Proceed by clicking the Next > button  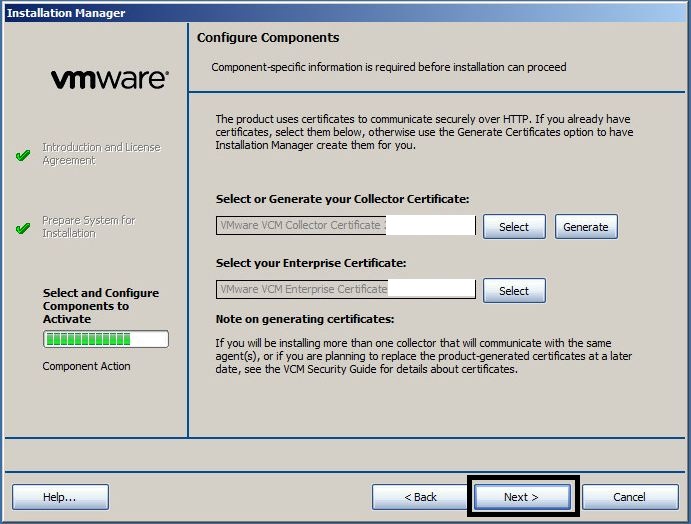521,497
